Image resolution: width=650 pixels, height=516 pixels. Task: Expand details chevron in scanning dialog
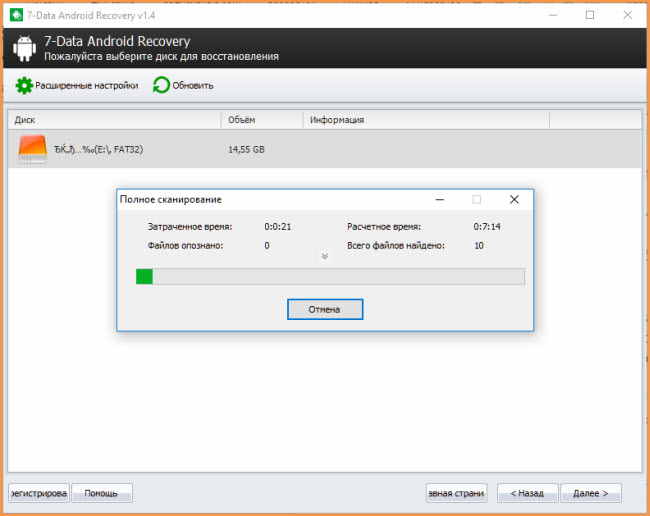(x=325, y=256)
